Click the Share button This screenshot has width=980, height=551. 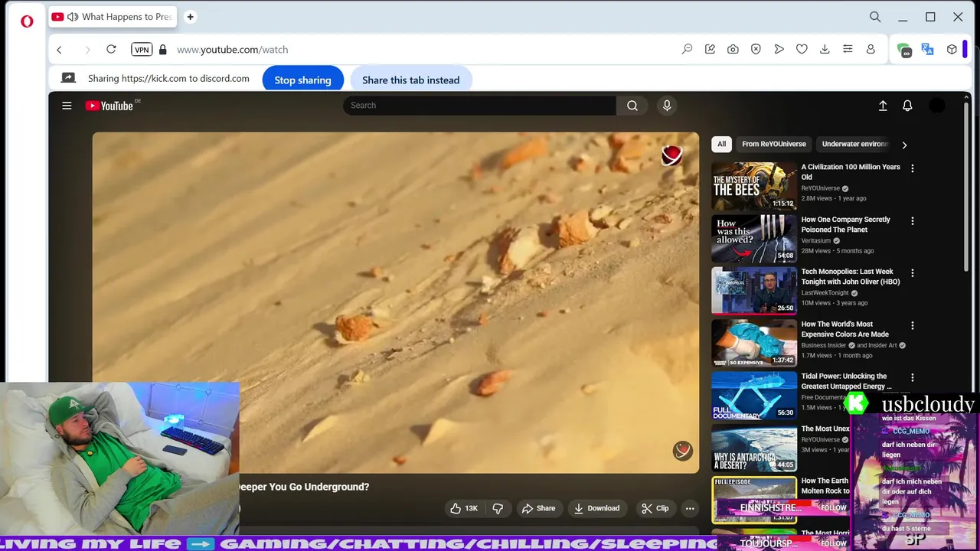(539, 508)
